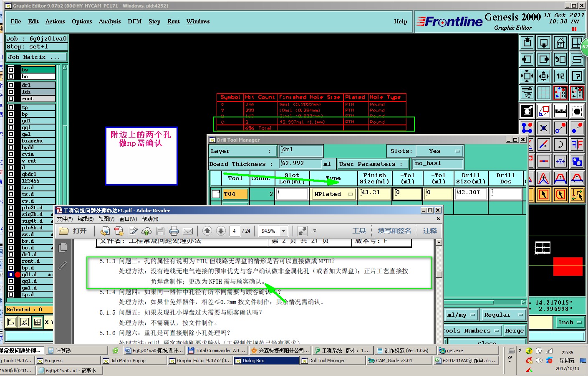Toggle checkbox for layer rout
Image resolution: width=588 pixels, height=376 pixels.
coord(11,99)
